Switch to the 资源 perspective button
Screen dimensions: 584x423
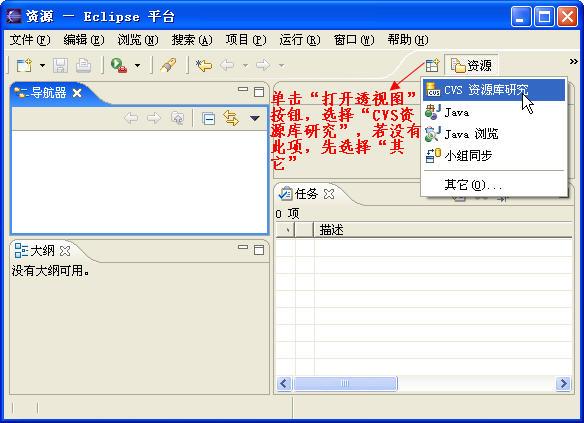click(472, 66)
